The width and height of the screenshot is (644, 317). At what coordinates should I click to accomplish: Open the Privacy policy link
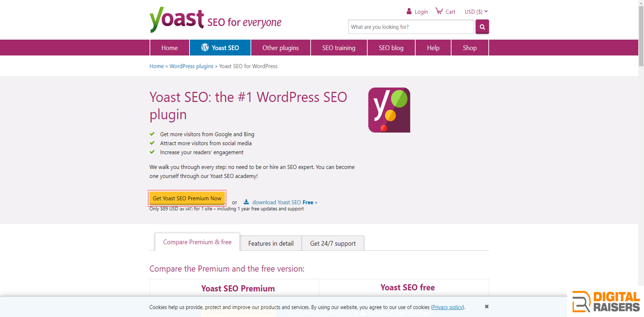click(447, 307)
